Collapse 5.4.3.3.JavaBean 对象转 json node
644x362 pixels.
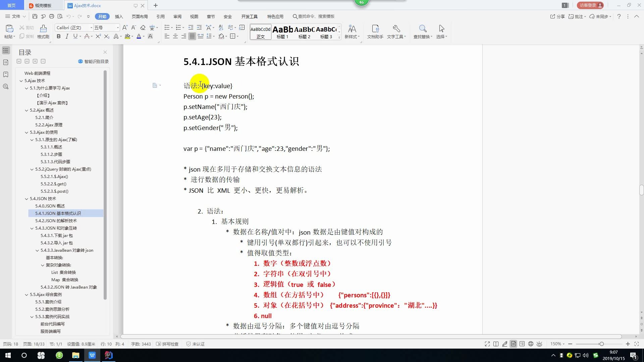(x=37, y=250)
